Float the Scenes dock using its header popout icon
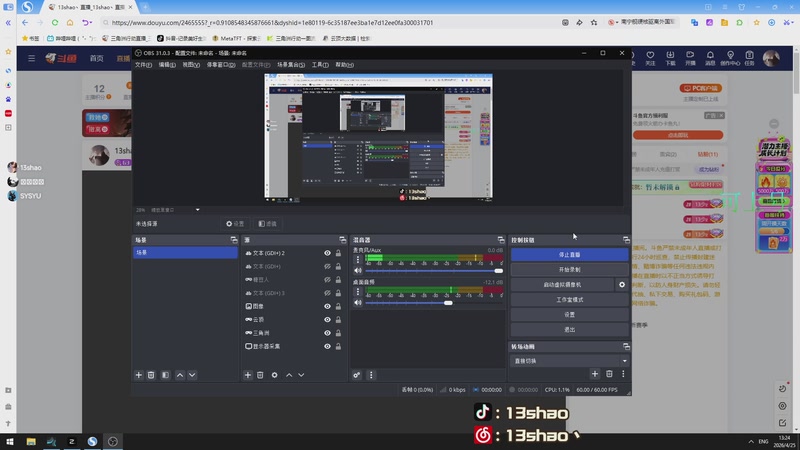Screen dimensions: 800x450 tap(234, 240)
